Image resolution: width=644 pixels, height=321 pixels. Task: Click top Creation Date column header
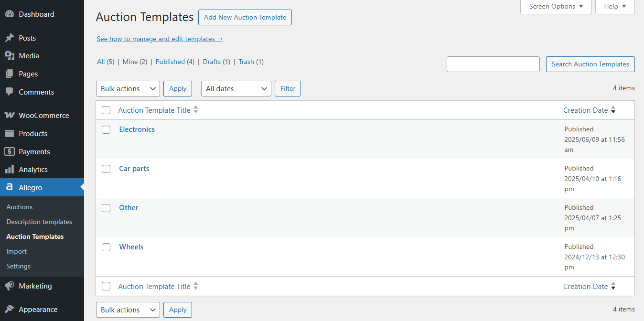click(x=586, y=110)
